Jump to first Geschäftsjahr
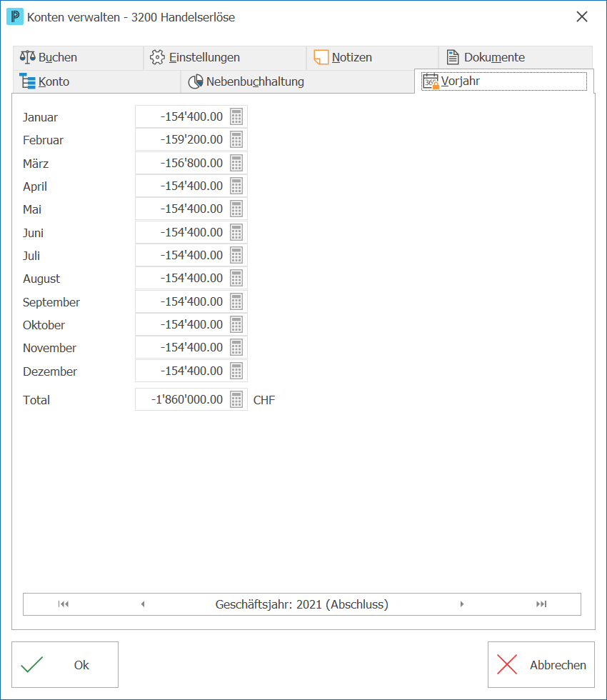 tap(64, 604)
